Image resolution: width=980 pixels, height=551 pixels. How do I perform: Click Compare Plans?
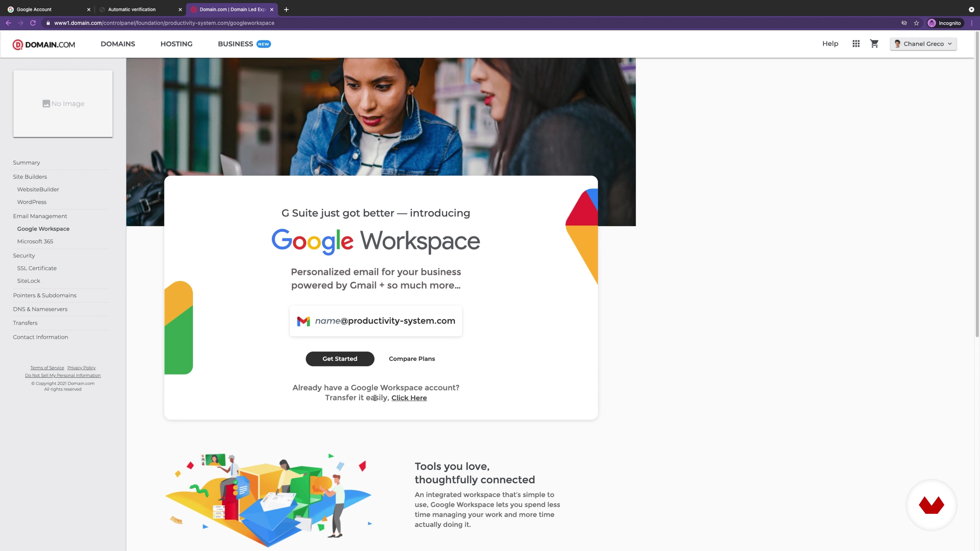point(412,359)
